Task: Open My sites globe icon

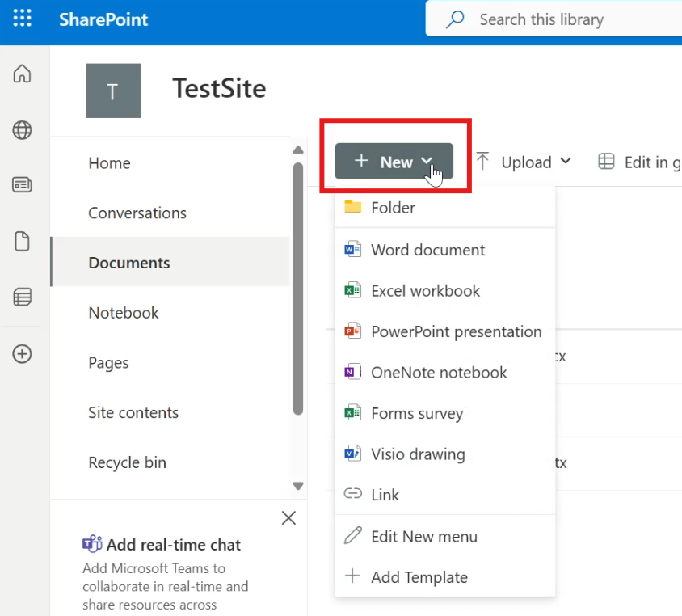Action: tap(22, 130)
